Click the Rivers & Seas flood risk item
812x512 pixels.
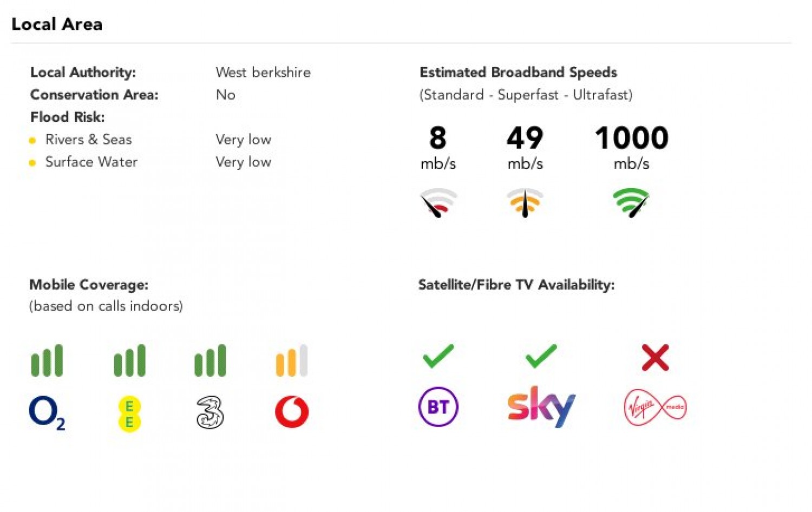coord(89,140)
